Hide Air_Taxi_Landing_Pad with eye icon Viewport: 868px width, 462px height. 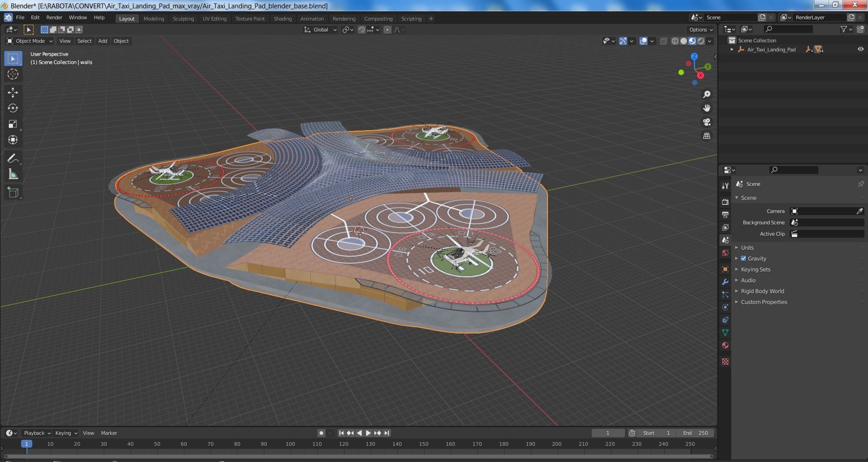coord(860,49)
